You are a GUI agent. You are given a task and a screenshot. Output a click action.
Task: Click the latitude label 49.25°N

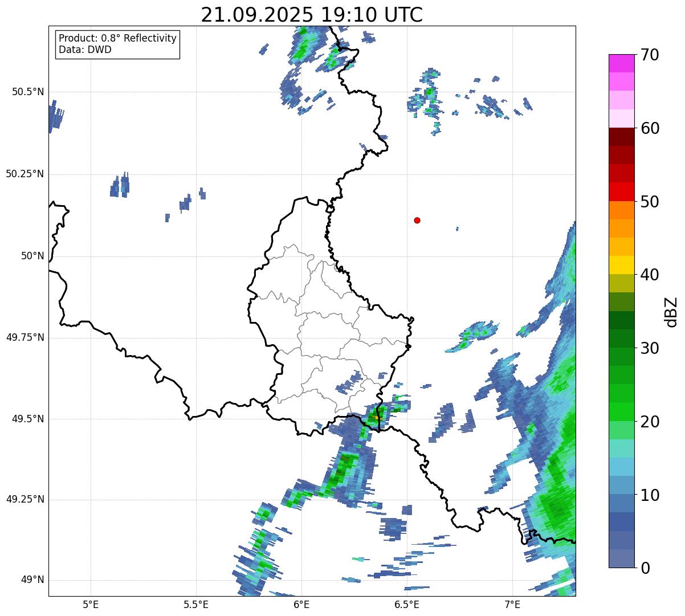tap(25, 500)
